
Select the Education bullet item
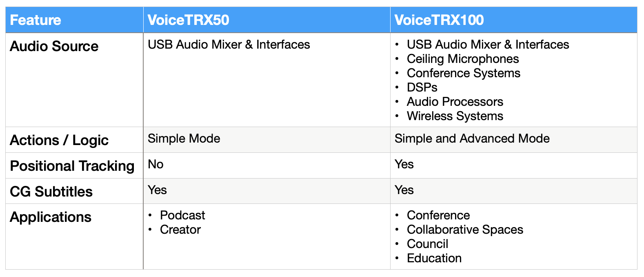pos(434,258)
